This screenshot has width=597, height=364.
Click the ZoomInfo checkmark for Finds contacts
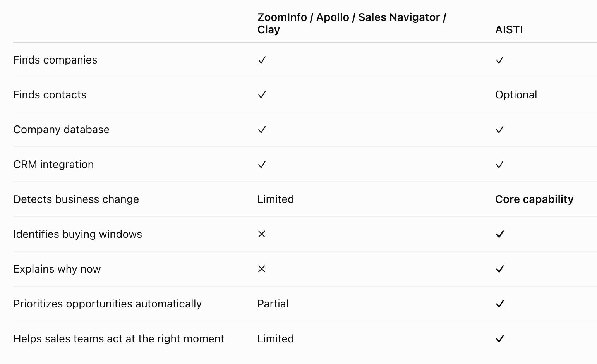tap(262, 95)
